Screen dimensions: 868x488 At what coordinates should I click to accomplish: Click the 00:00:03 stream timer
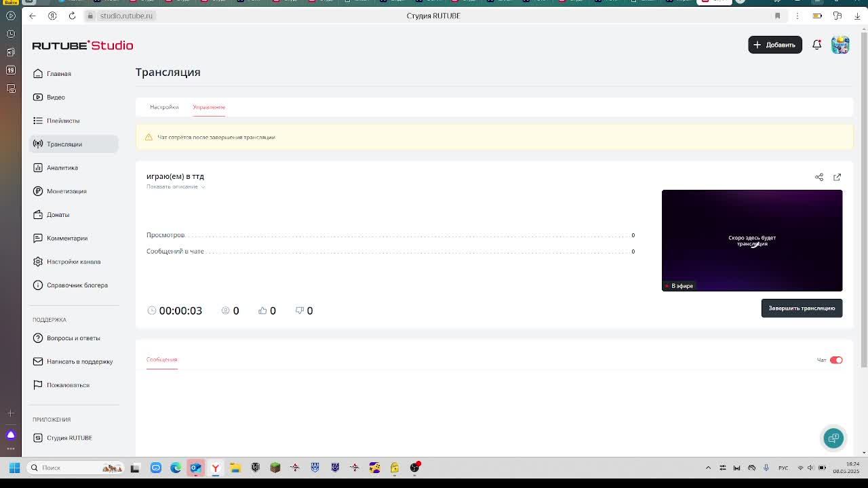(x=180, y=310)
